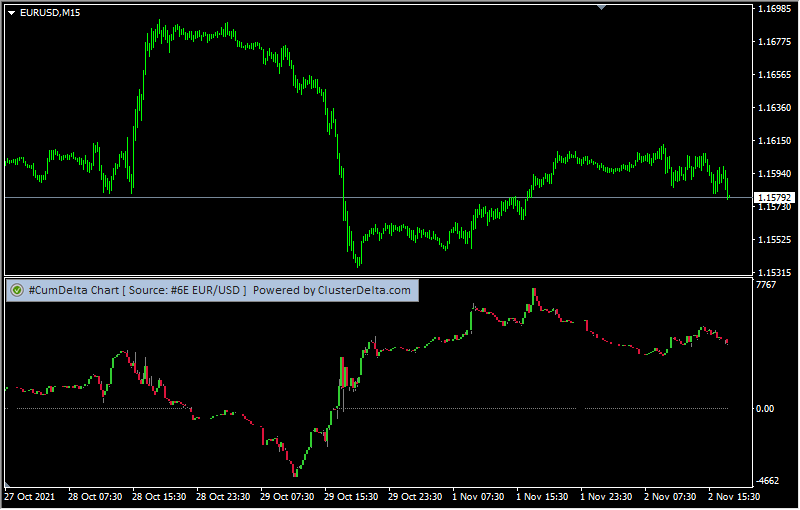The width and height of the screenshot is (800, 510).
Task: Click the green check icon on CumDelta label
Action: [x=17, y=291]
